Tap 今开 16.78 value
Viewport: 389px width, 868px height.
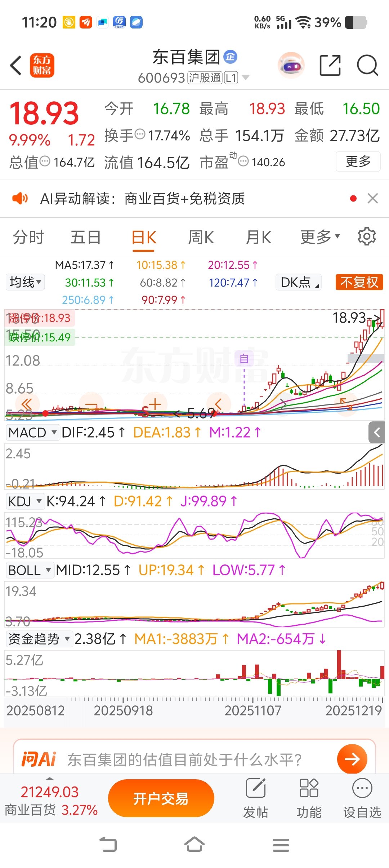pyautogui.click(x=171, y=108)
